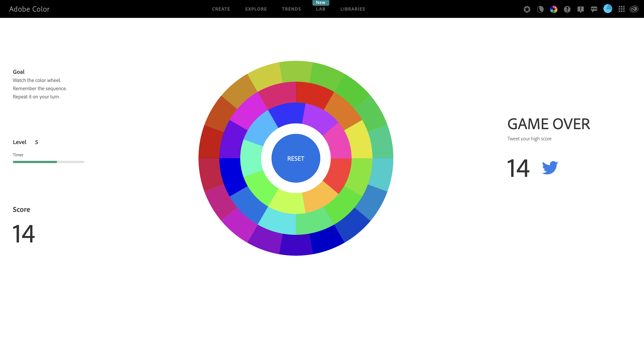Go to the TRENDS tab

[291, 9]
